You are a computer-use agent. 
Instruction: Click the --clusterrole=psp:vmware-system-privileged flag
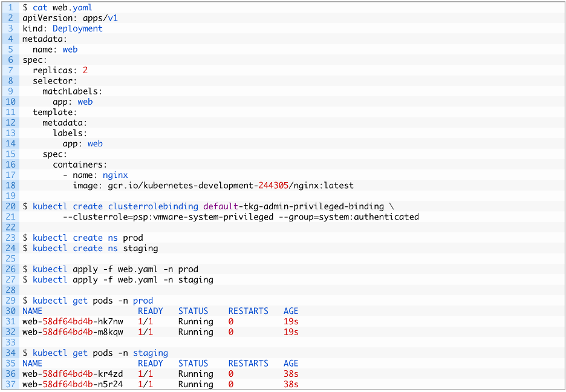pyautogui.click(x=168, y=217)
